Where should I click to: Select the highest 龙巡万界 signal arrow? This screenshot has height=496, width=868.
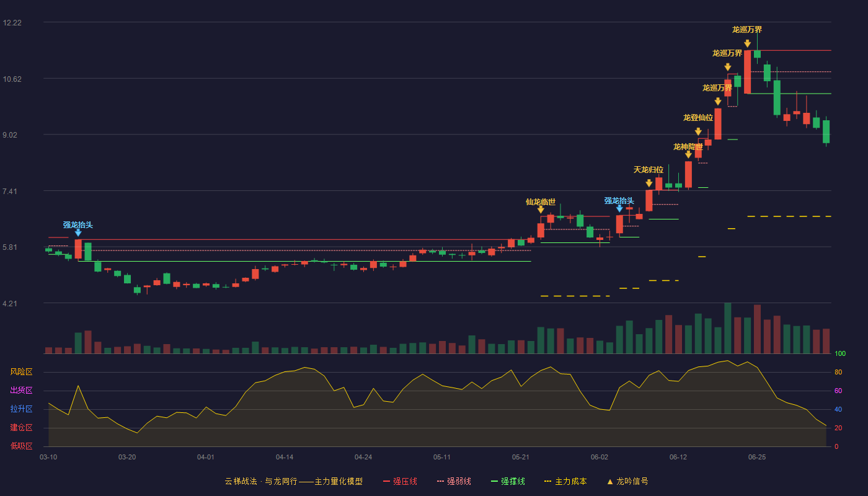coord(748,43)
